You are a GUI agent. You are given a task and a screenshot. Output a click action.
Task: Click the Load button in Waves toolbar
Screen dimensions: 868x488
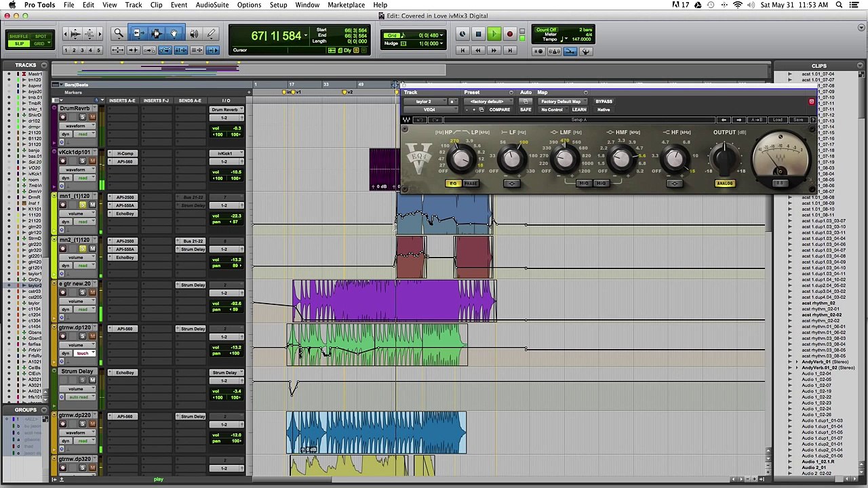point(778,120)
